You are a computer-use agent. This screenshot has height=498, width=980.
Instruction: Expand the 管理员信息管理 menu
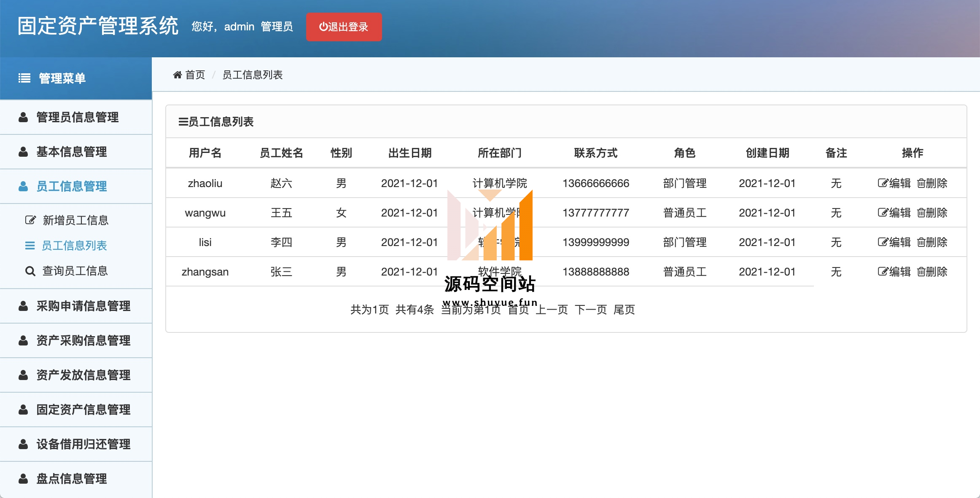point(77,117)
